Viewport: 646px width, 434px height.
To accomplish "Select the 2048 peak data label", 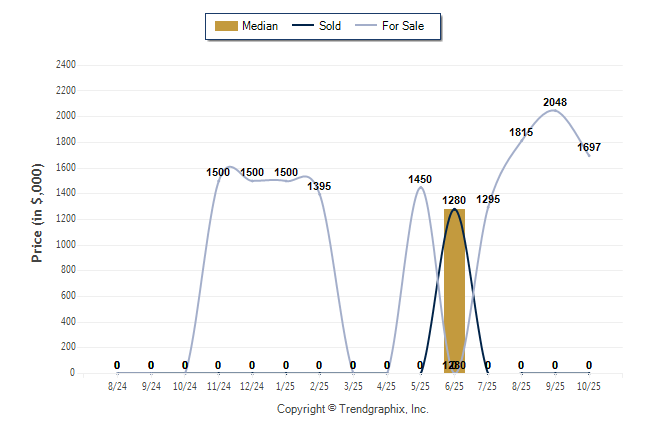I will [x=555, y=102].
